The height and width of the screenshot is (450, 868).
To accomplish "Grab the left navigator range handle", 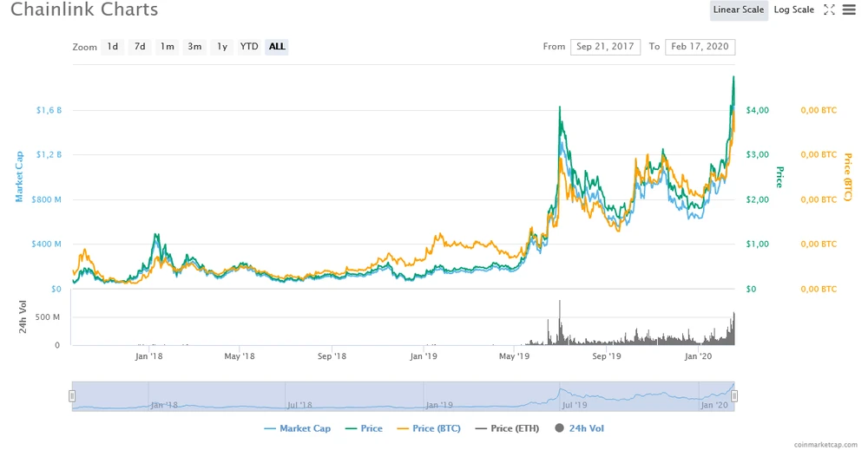I will (73, 395).
